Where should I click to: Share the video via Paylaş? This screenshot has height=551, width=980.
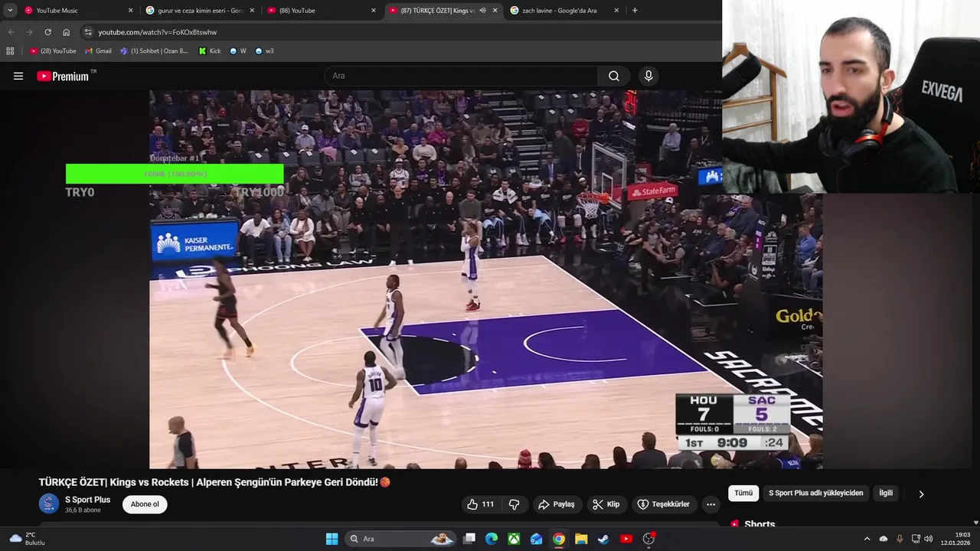[557, 504]
